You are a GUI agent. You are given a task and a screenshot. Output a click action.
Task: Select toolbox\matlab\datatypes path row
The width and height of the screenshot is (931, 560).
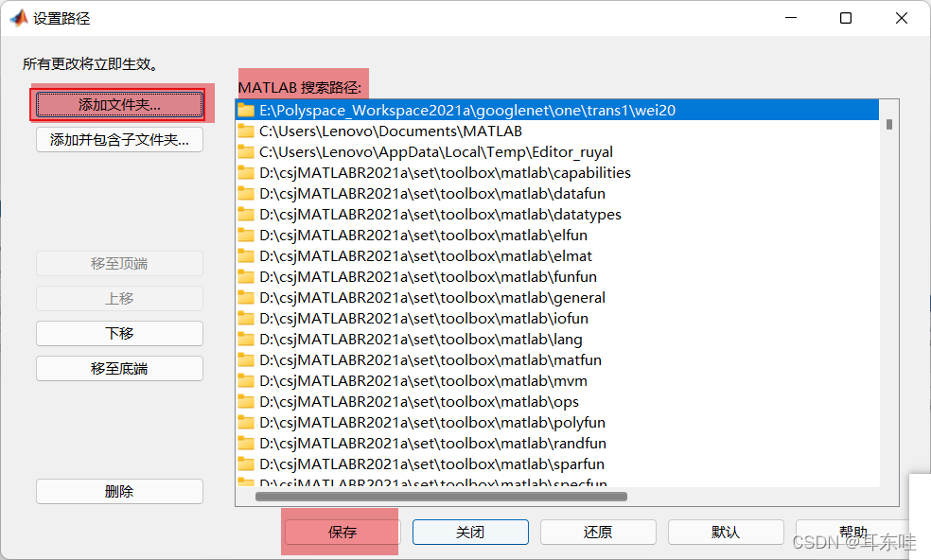click(x=557, y=215)
